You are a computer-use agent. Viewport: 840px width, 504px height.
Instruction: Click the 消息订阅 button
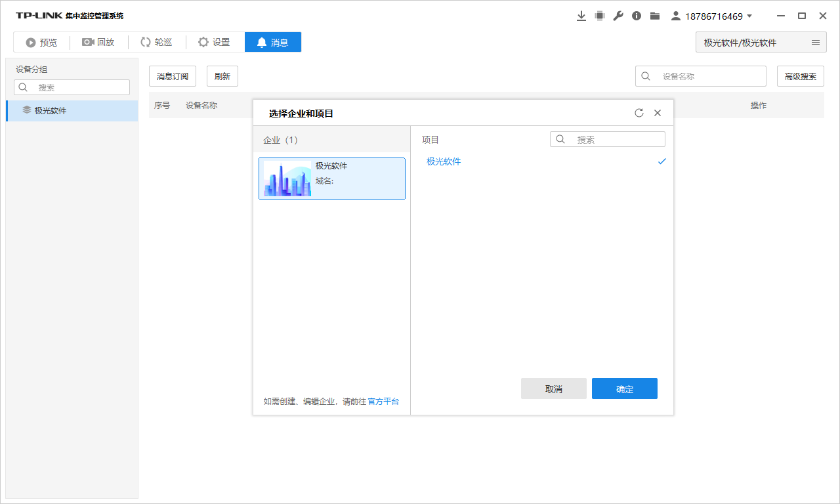coord(173,76)
